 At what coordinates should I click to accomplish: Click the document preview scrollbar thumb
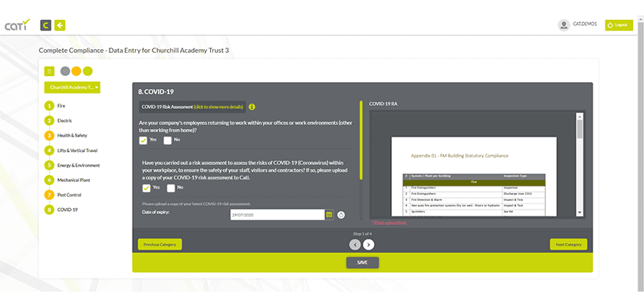pyautogui.click(x=580, y=129)
